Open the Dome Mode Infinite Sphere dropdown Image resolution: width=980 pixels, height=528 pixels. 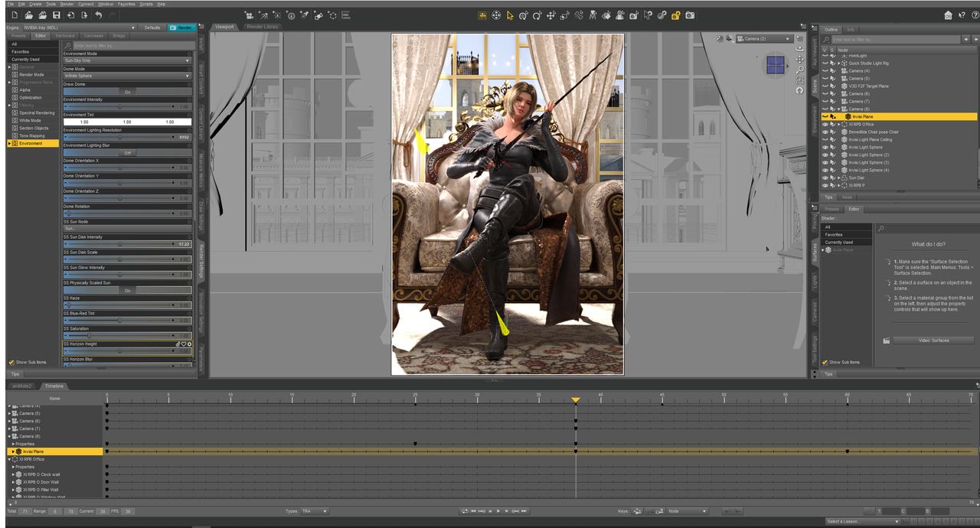pos(127,76)
